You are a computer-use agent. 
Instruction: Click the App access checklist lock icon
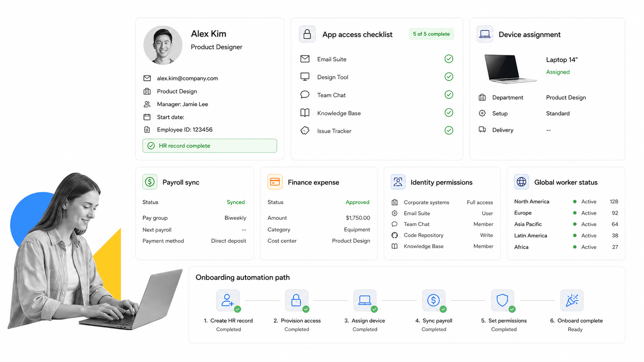[x=307, y=34]
